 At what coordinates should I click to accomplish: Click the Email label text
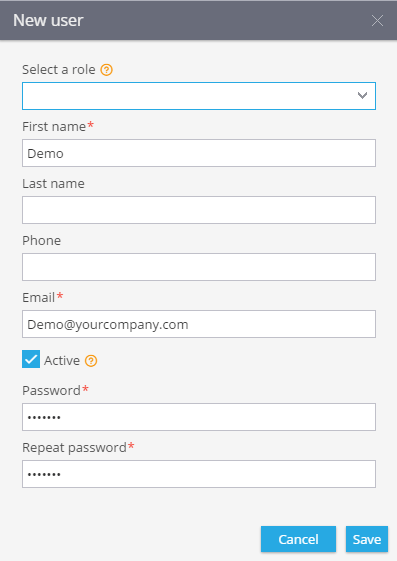pos(39,298)
